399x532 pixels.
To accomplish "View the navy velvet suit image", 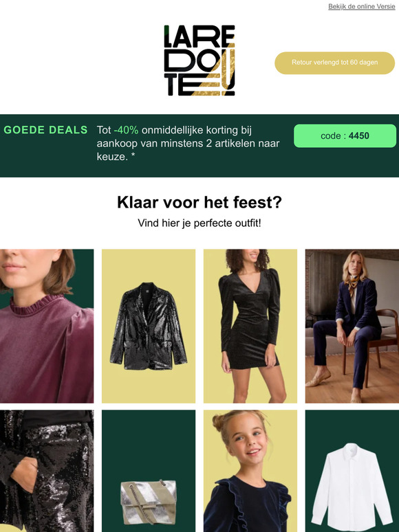I will (x=352, y=326).
